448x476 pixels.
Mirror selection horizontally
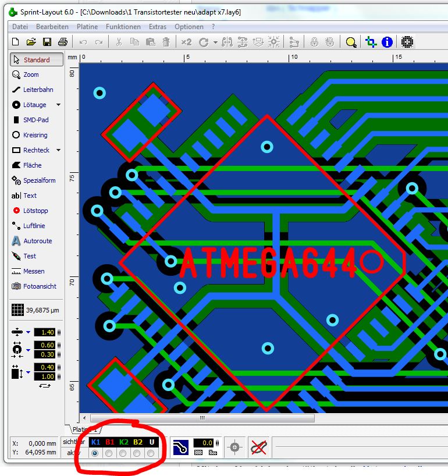(227, 42)
